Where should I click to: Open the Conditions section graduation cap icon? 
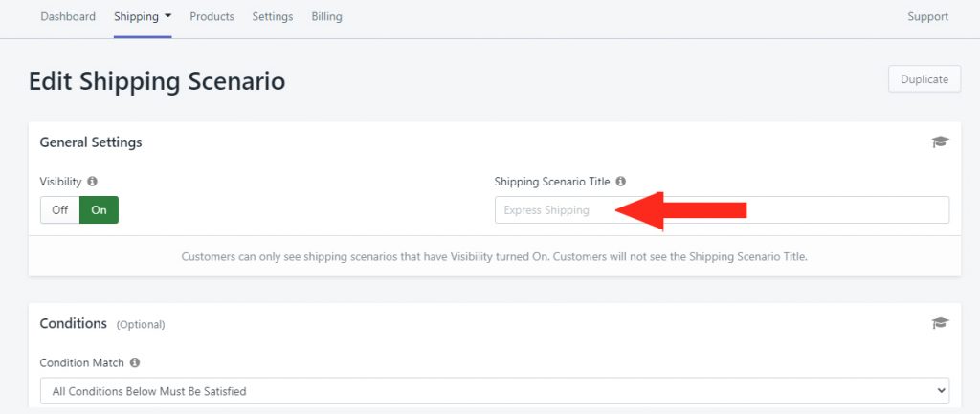(x=940, y=323)
